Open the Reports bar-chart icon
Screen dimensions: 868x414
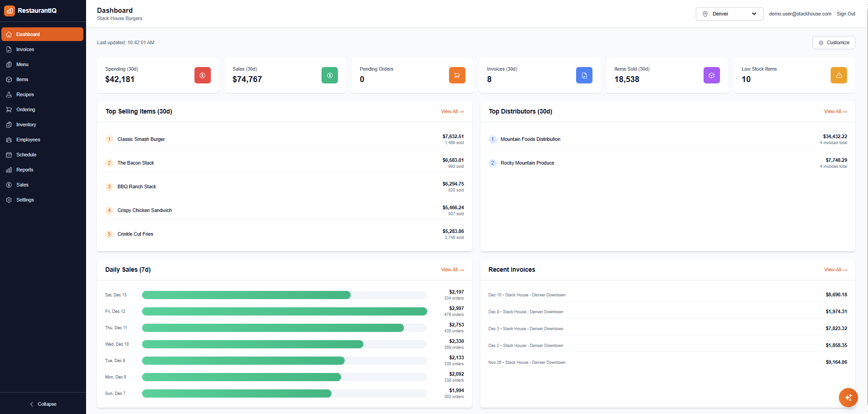pos(9,170)
